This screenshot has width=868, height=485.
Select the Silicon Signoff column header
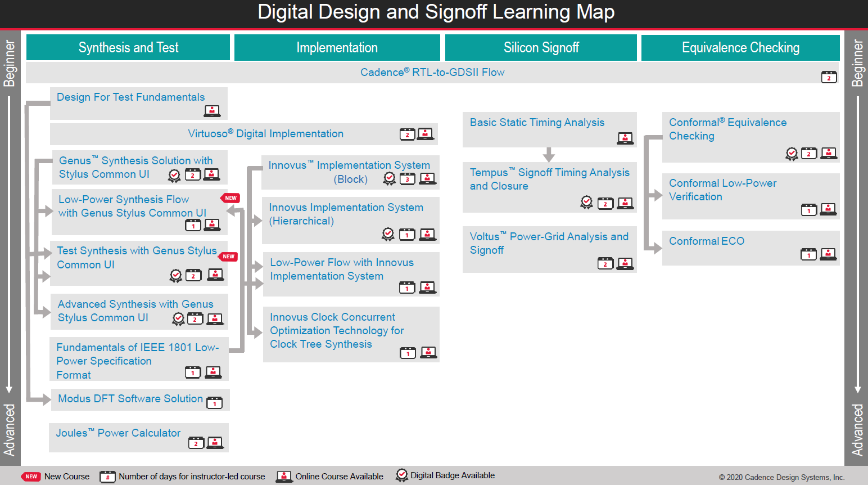pyautogui.click(x=541, y=47)
